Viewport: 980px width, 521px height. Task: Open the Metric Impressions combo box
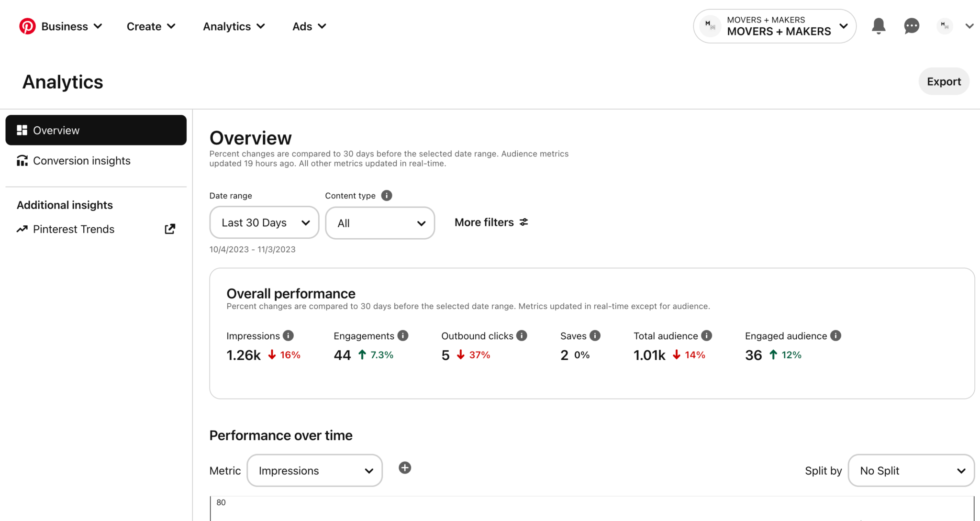(x=314, y=470)
